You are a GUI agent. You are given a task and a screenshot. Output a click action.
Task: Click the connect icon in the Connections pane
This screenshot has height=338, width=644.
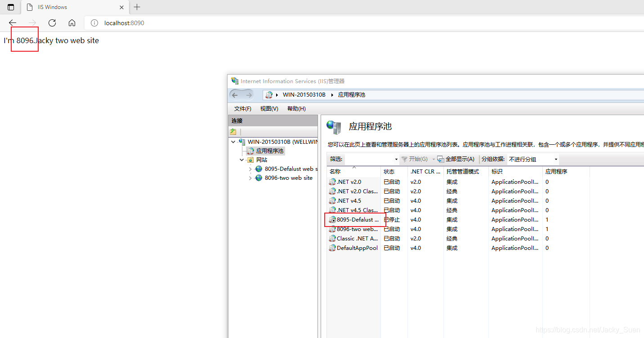click(x=233, y=132)
